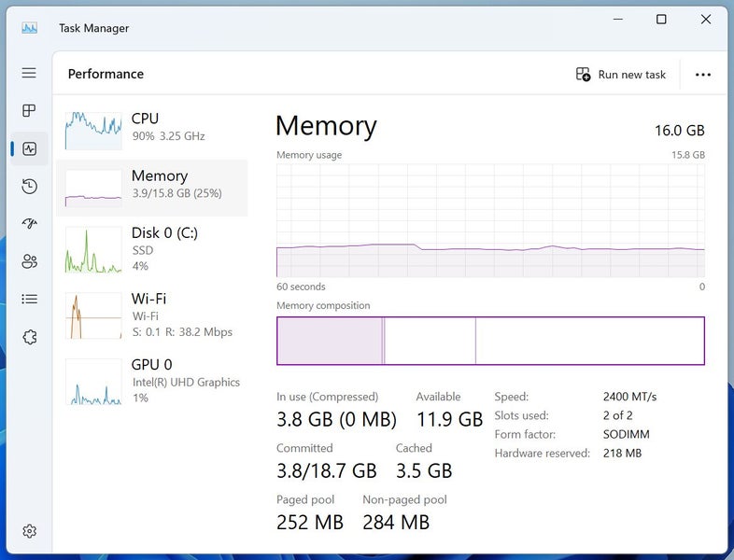Image resolution: width=734 pixels, height=560 pixels.
Task: Open the App history page
Action: coord(29,187)
